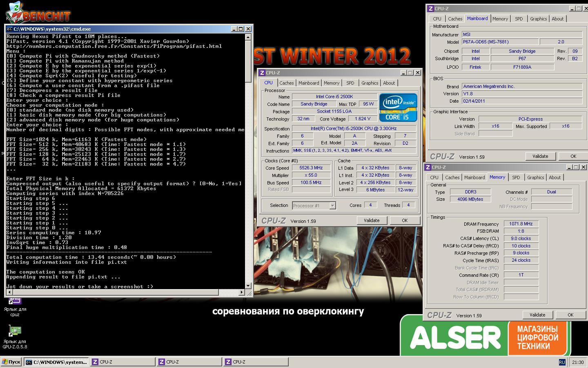
Task: Switch to cmd.exe taskbar button
Action: coord(56,362)
